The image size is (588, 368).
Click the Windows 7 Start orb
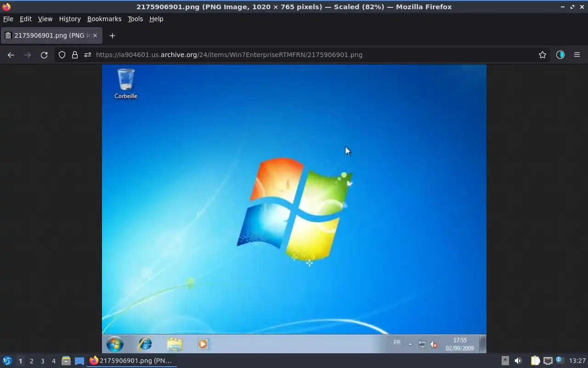point(115,344)
